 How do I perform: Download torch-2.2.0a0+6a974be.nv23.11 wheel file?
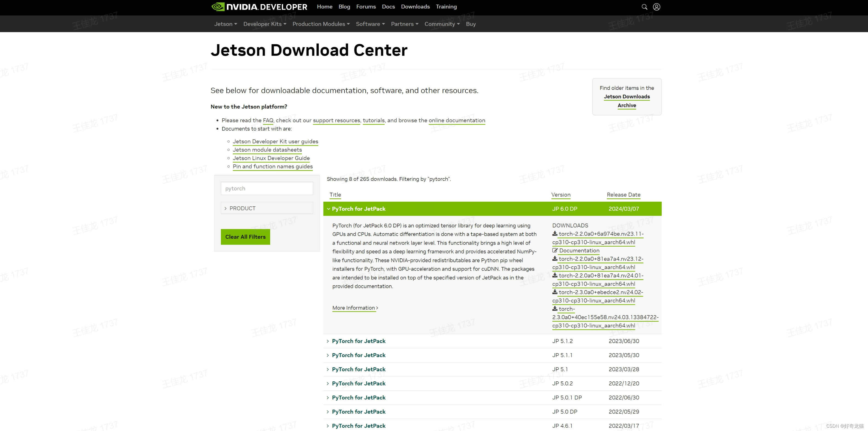(x=598, y=238)
